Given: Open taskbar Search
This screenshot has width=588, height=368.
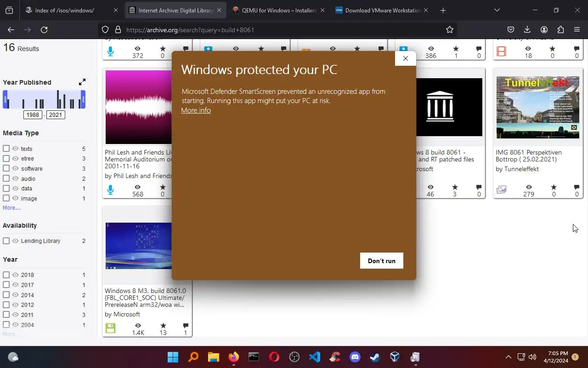Looking at the screenshot, I should point(193,357).
